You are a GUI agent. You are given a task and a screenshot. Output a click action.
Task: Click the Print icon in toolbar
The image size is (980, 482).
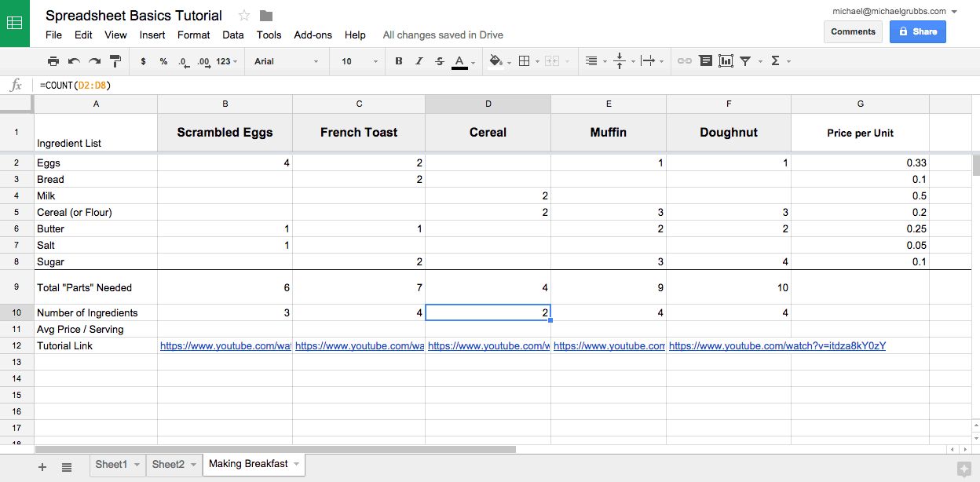click(53, 61)
